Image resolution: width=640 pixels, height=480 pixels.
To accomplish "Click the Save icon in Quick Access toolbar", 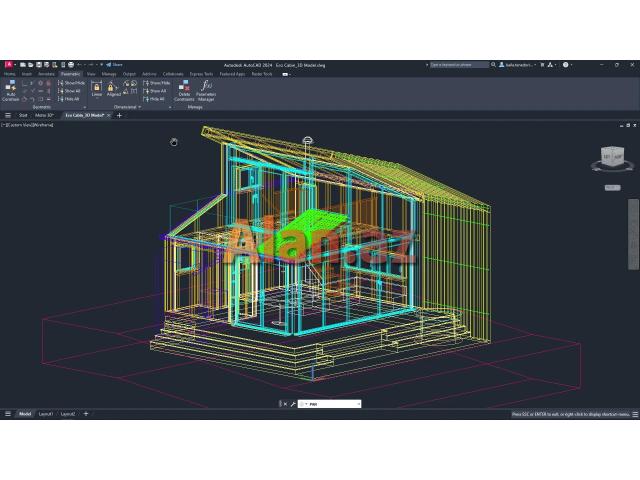I will tap(39, 64).
